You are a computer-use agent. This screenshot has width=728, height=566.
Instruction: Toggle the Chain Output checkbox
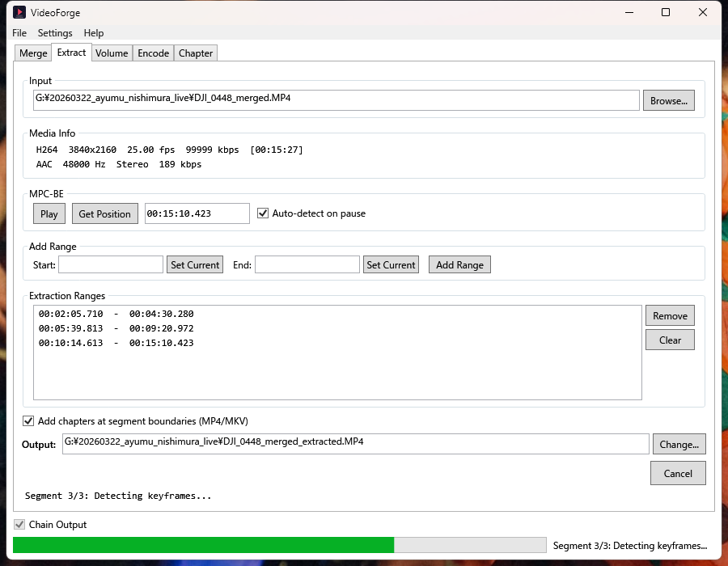[19, 525]
